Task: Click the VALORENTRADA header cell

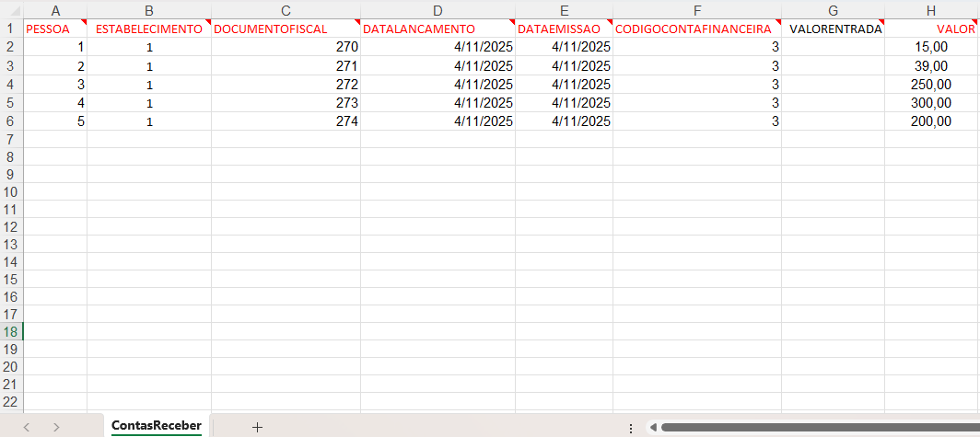Action: click(x=833, y=29)
